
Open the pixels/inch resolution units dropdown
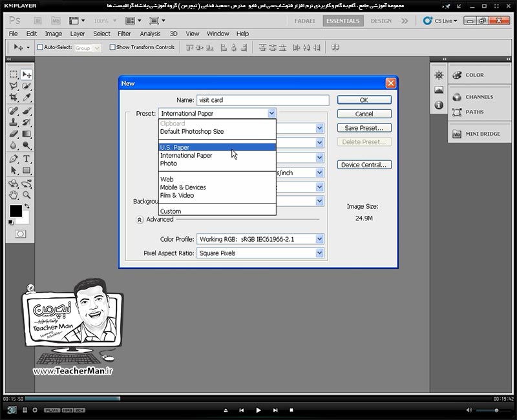(x=319, y=173)
